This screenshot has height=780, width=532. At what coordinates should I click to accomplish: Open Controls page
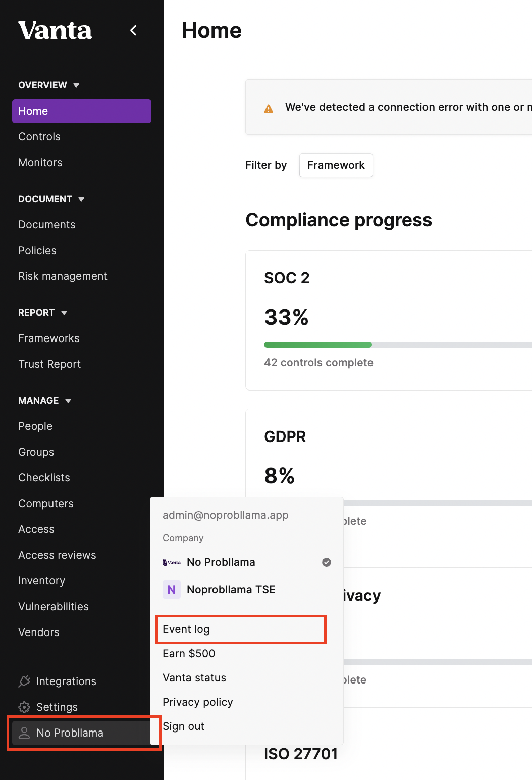[39, 137]
